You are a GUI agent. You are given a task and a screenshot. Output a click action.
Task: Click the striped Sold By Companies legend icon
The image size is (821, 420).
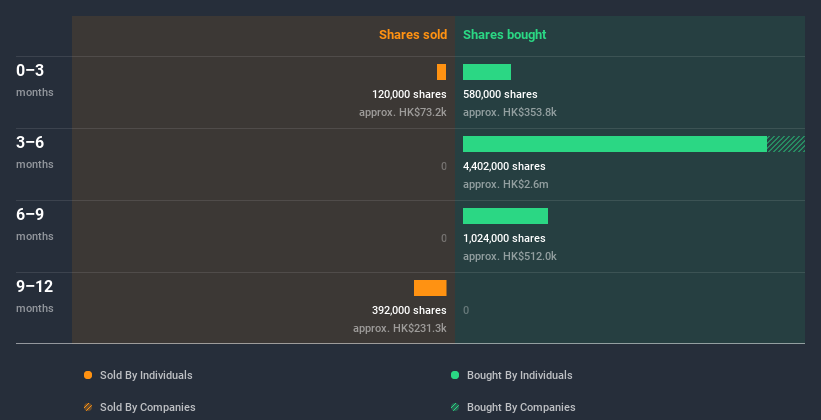88,407
